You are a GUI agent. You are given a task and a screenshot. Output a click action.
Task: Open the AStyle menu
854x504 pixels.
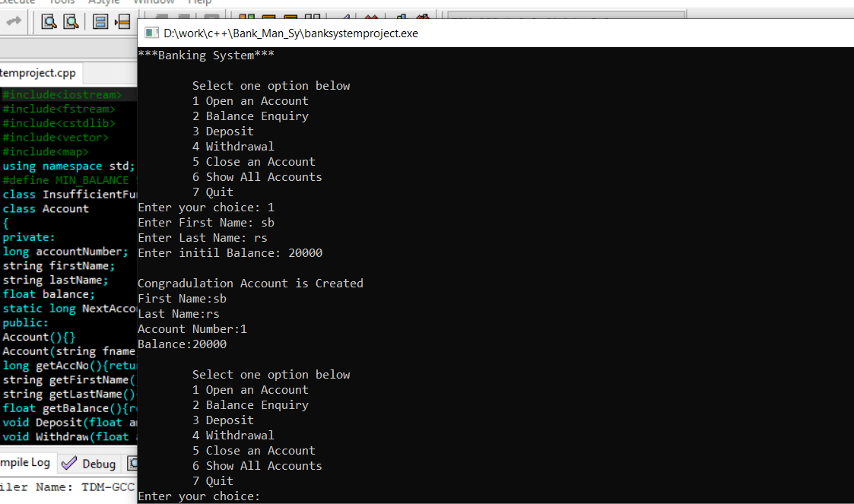pos(104,3)
